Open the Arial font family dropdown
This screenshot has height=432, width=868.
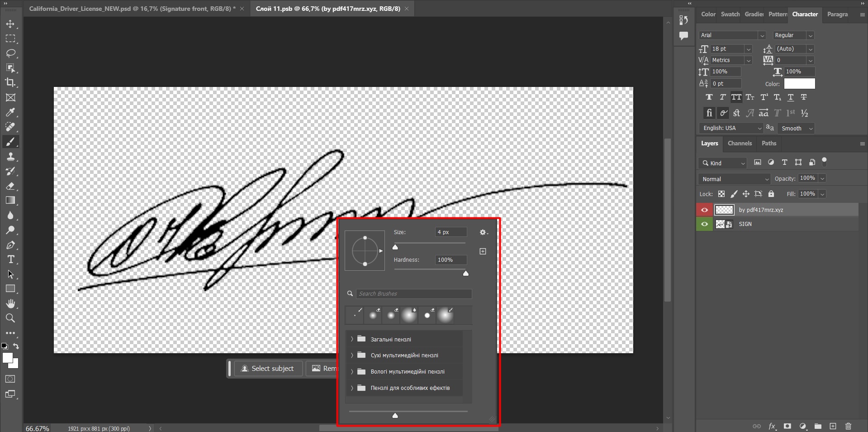[x=762, y=35]
